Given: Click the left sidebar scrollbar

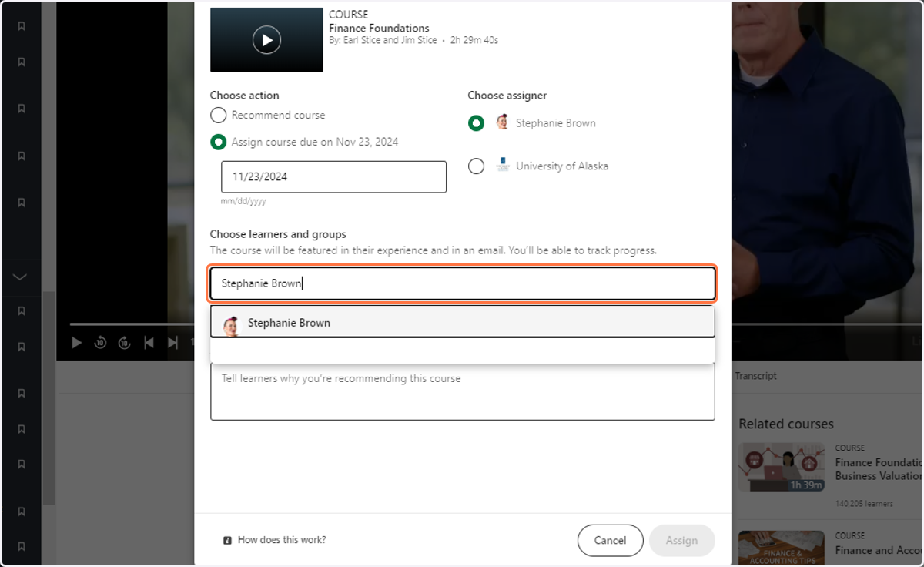Looking at the screenshot, I should 49,398.
